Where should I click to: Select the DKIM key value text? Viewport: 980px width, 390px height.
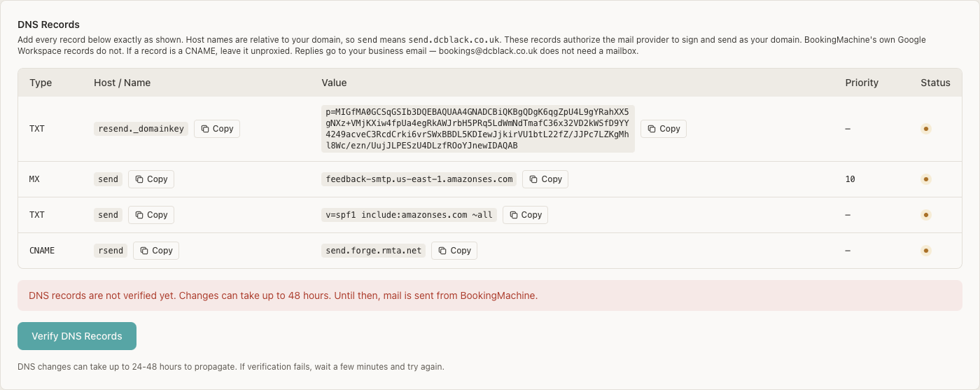pos(478,129)
